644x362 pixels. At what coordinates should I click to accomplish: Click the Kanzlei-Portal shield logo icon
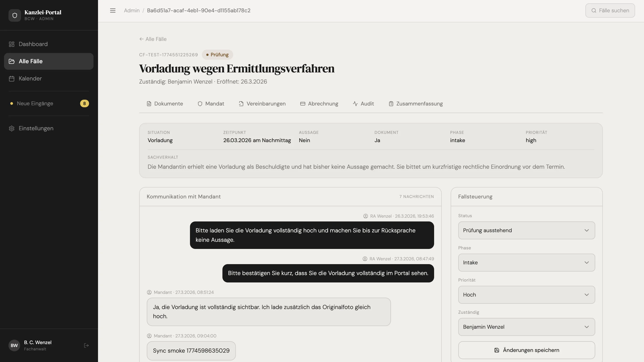(15, 15)
